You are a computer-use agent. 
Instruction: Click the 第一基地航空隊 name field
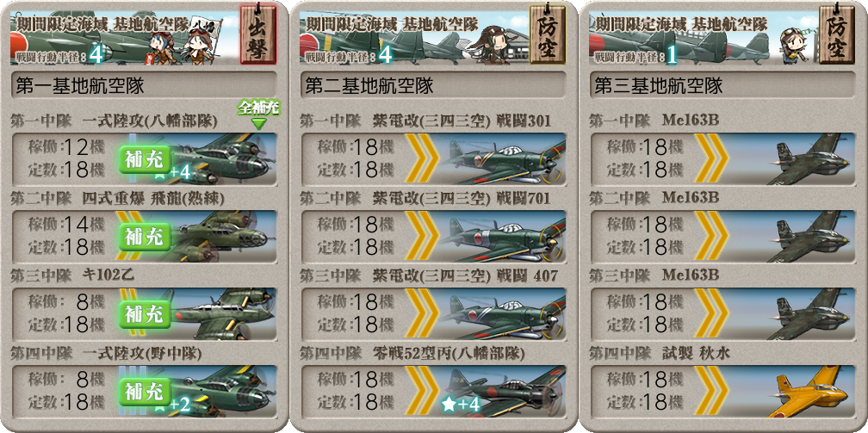click(144, 85)
